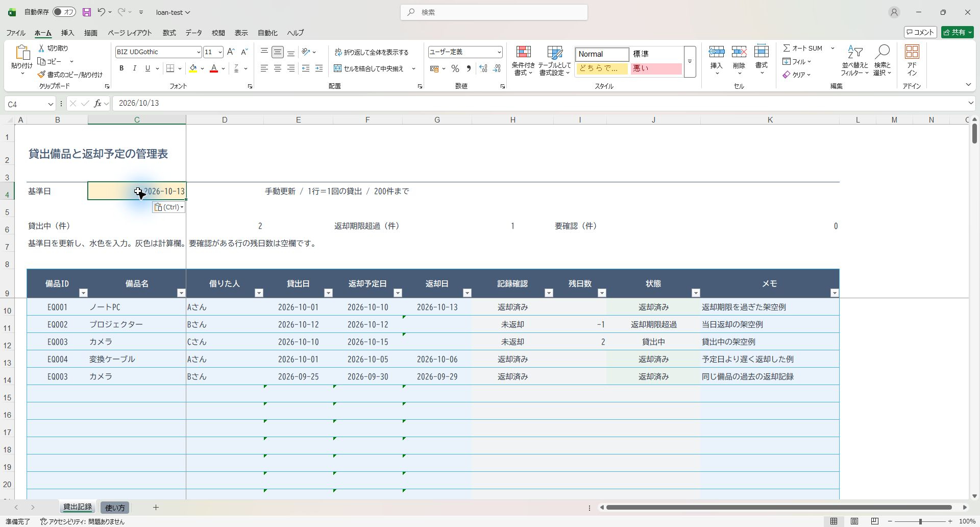This screenshot has width=980, height=527.
Task: Click the 共有 share button
Action: click(x=958, y=32)
